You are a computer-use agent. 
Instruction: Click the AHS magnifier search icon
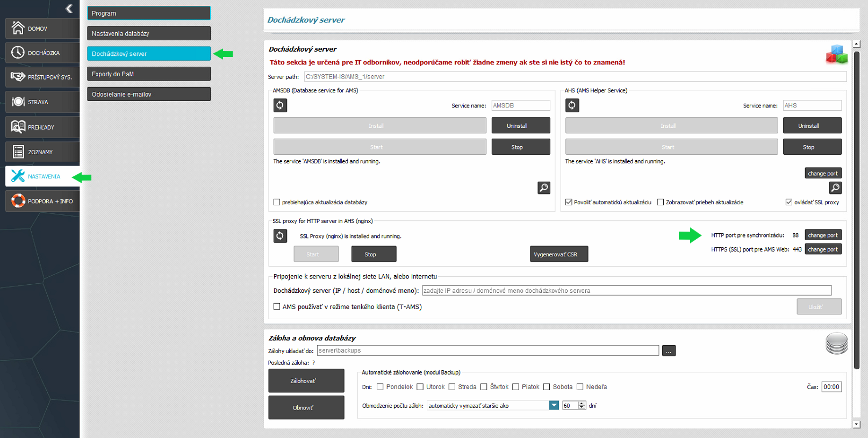835,188
